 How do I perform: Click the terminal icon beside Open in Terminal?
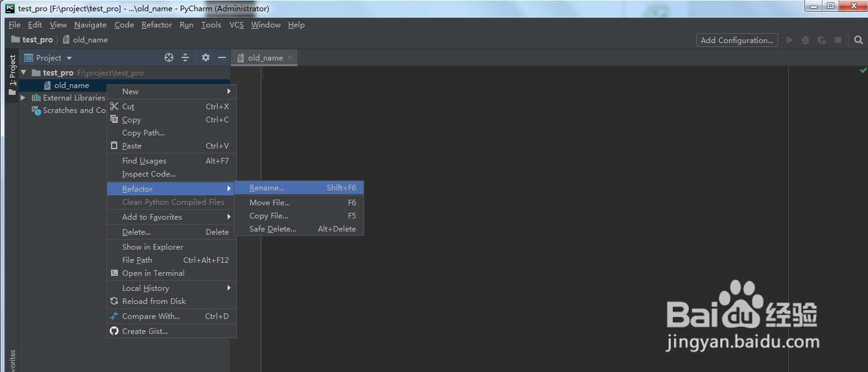(114, 273)
